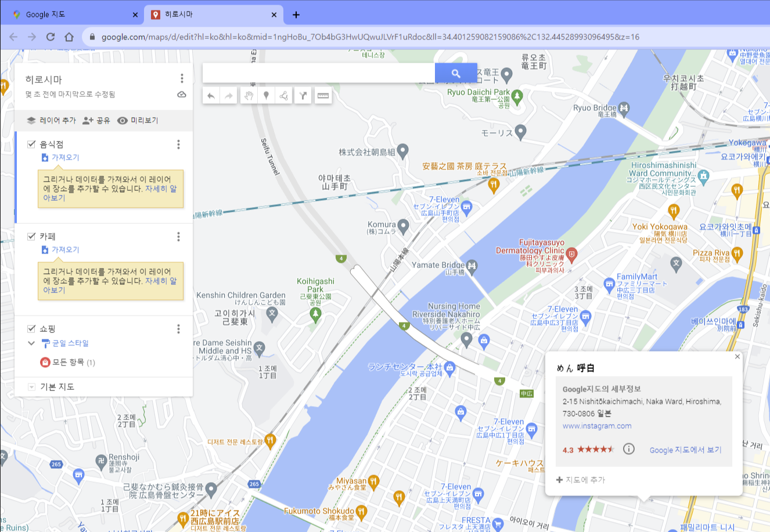Click 레이어 추가 to add a layer
This screenshot has height=532, width=770.
(x=52, y=121)
